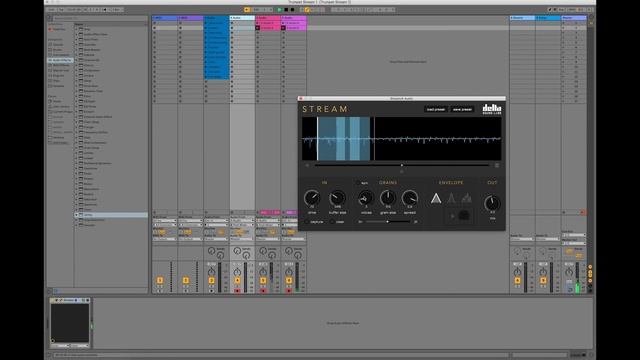Expand the highlighted folder in browser list
Screen dimensions: 640x360
tap(76, 215)
